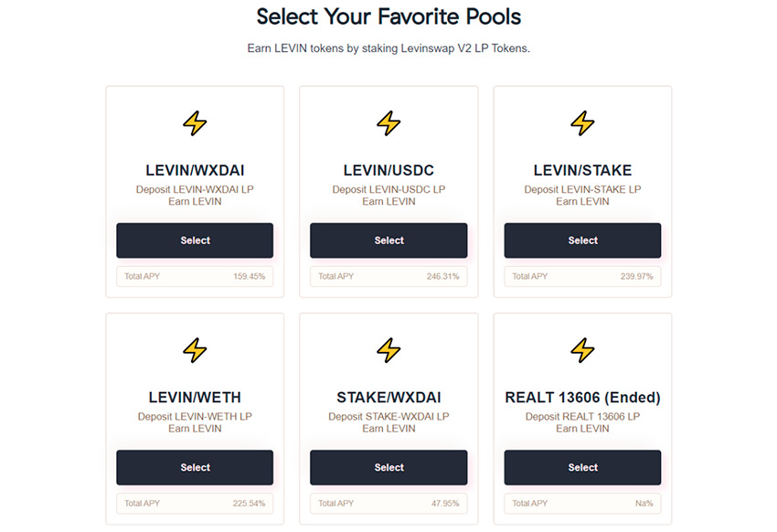Click the LEVIN/STAKE Total APY 239.97% row
The width and height of the screenshot is (777, 532).
[582, 276]
